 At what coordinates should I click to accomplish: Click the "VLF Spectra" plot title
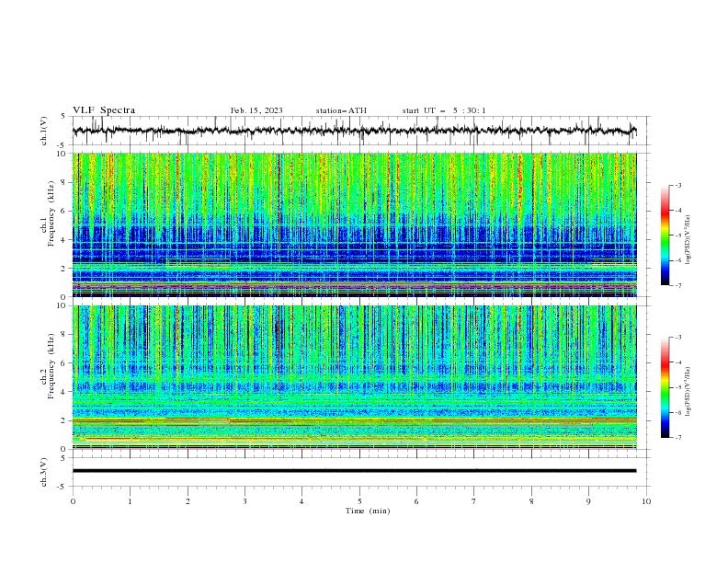[x=104, y=110]
